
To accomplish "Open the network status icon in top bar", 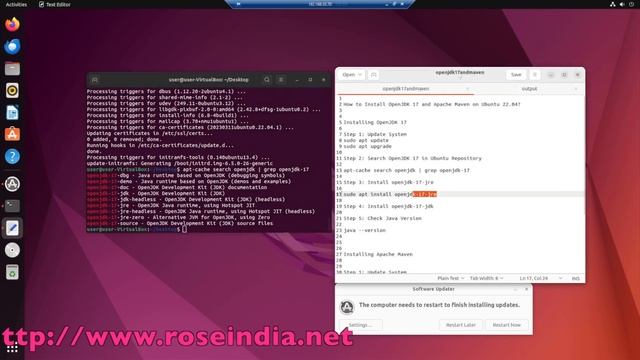I will [x=613, y=4].
